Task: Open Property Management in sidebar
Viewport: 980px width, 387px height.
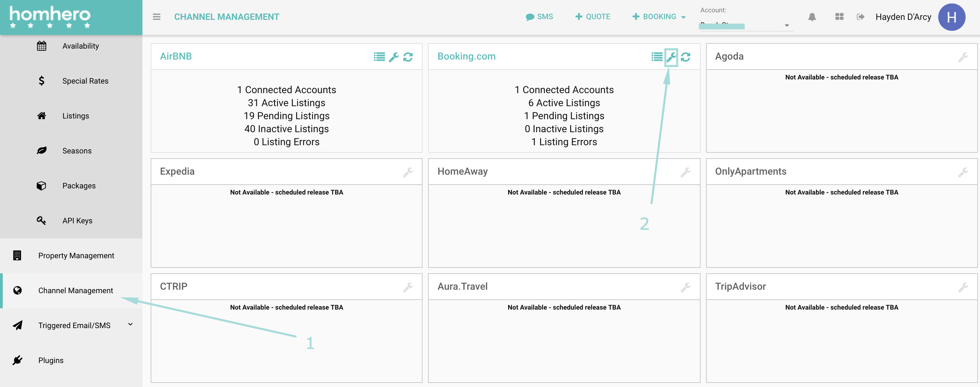Action: coord(76,256)
